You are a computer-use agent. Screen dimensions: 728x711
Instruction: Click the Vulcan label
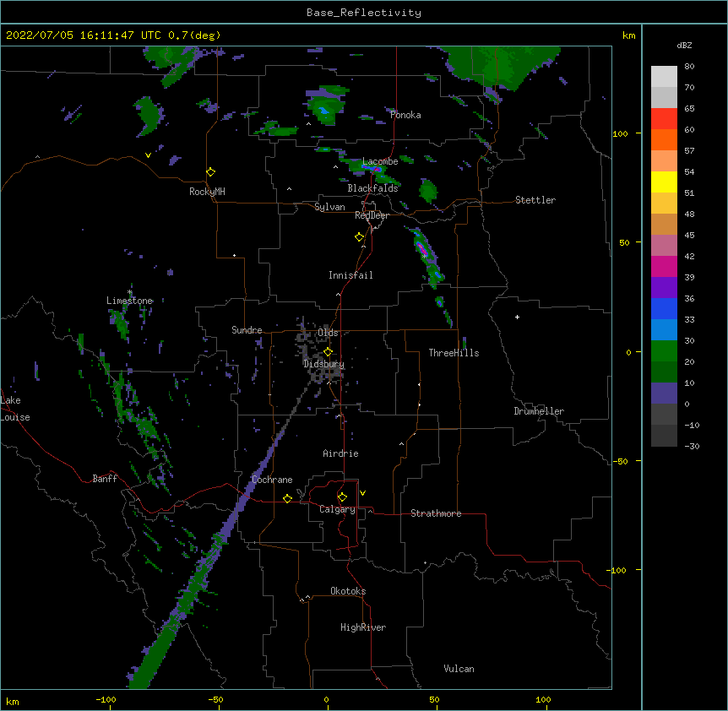click(459, 669)
